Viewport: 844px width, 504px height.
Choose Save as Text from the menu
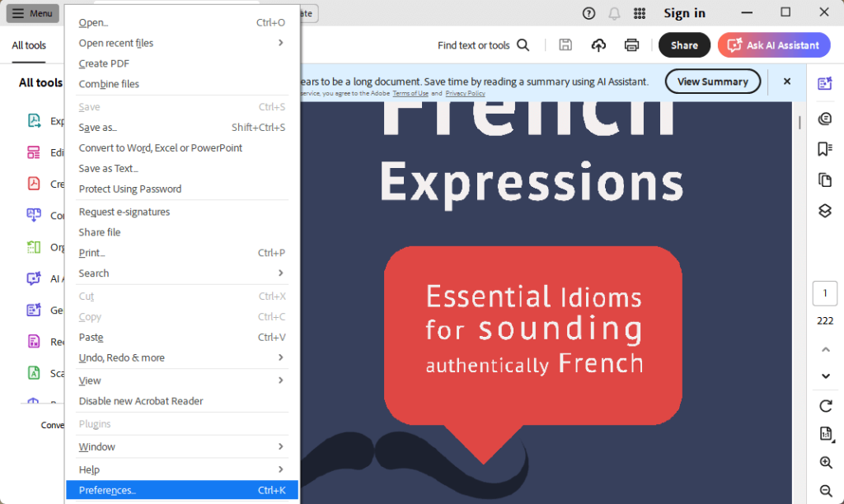coord(108,168)
